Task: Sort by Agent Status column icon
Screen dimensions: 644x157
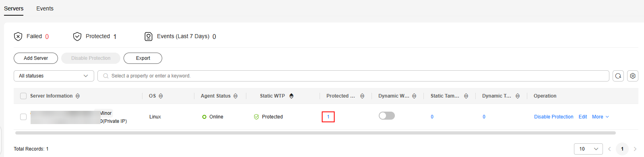Action: (x=235, y=96)
